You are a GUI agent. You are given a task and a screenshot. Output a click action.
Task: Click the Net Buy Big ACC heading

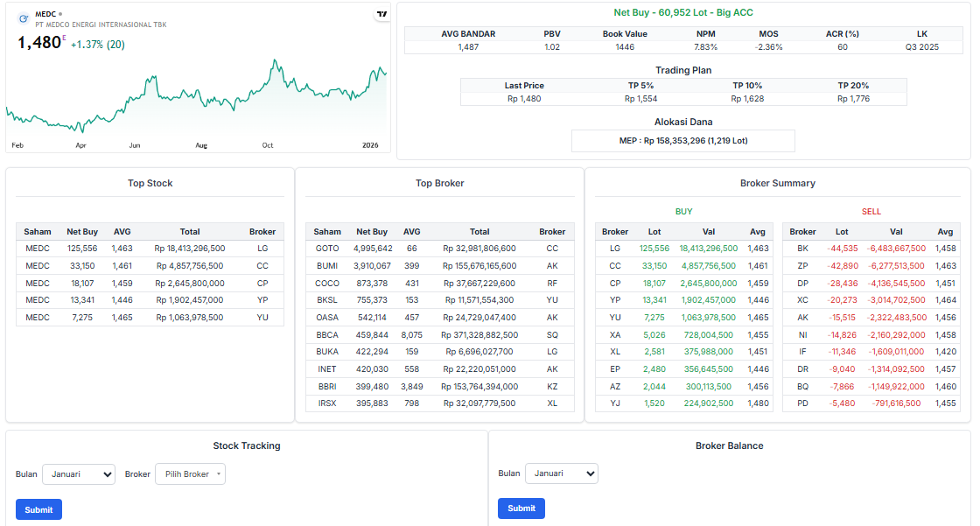[x=682, y=13]
